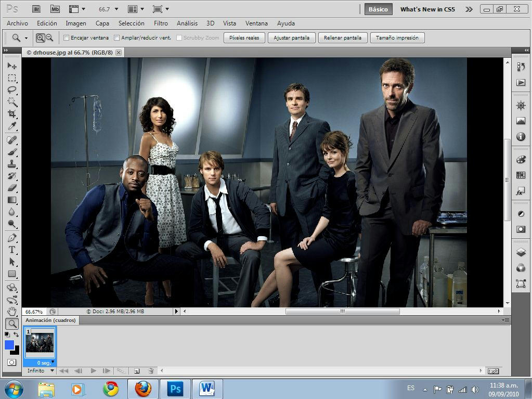The width and height of the screenshot is (532, 399).
Task: Select the Crop tool
Action: 12,113
